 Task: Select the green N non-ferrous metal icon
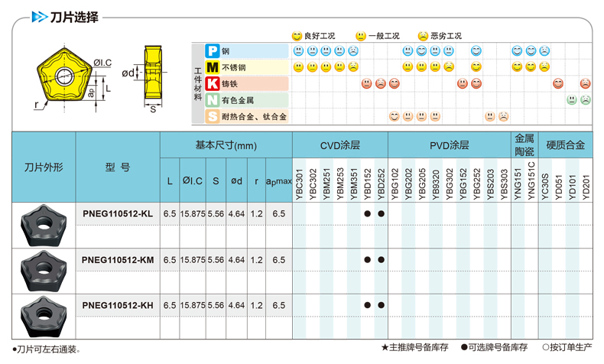(x=213, y=100)
